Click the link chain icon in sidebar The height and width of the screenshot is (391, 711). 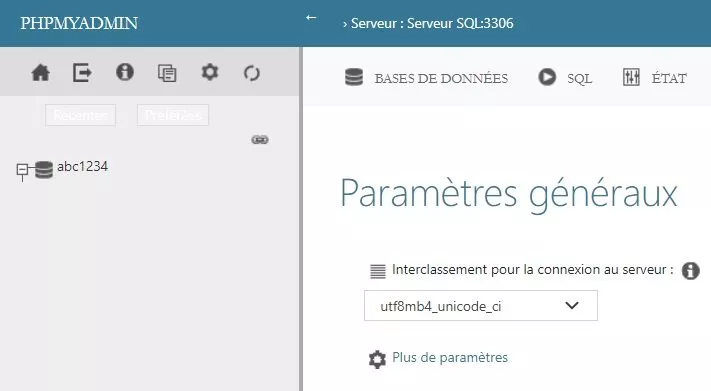click(260, 140)
